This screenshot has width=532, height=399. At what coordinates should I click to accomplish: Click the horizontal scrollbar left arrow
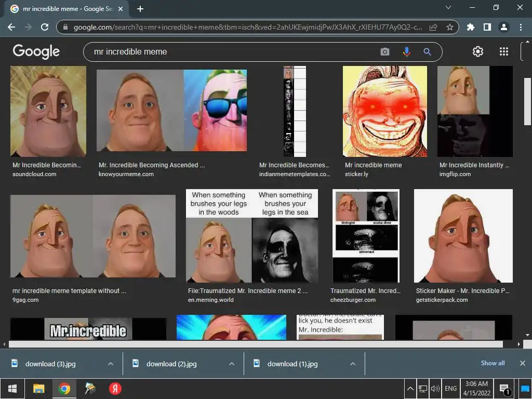coord(4,344)
